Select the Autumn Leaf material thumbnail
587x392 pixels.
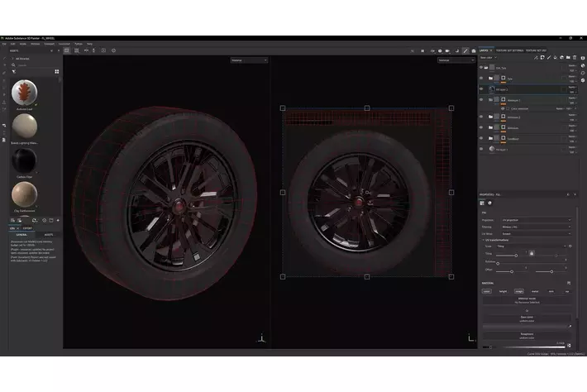click(24, 94)
